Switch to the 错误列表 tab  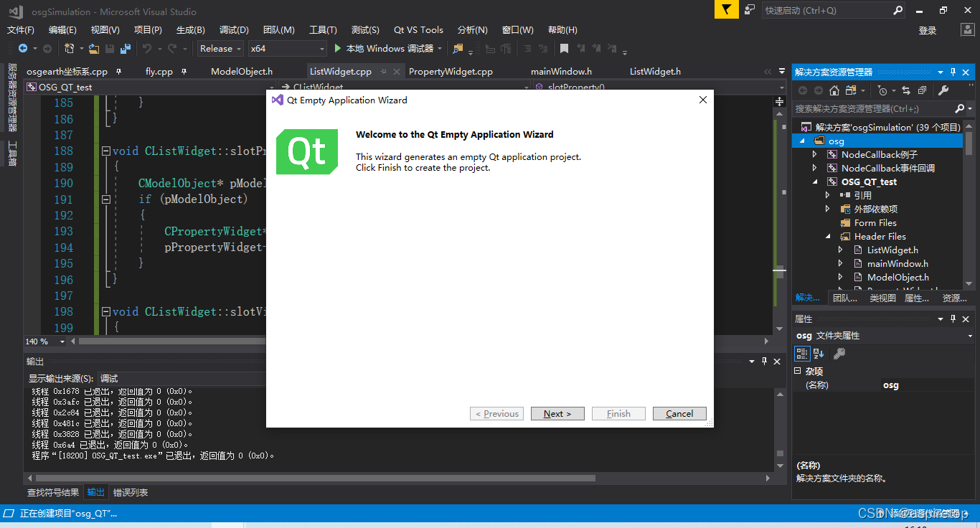pyautogui.click(x=131, y=493)
